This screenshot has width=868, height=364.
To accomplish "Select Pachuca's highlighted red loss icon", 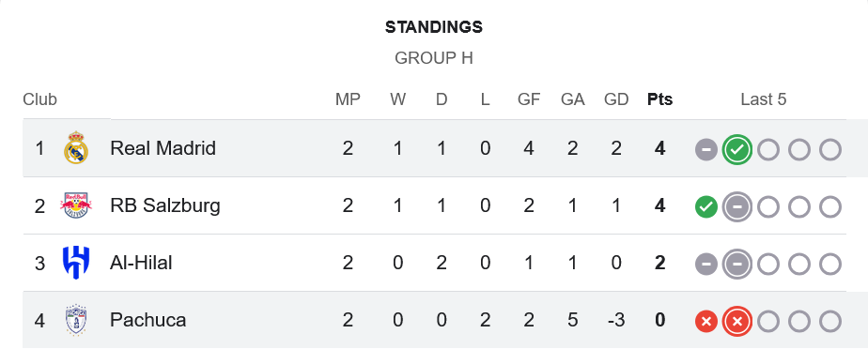I will pyautogui.click(x=736, y=321).
